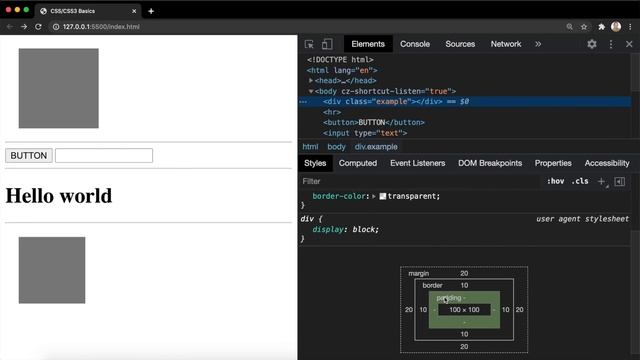Click the BUTTON on the web page

click(29, 156)
